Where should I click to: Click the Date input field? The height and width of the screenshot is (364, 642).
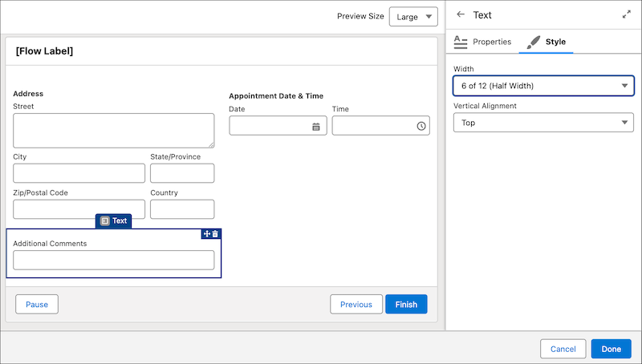[278, 126]
